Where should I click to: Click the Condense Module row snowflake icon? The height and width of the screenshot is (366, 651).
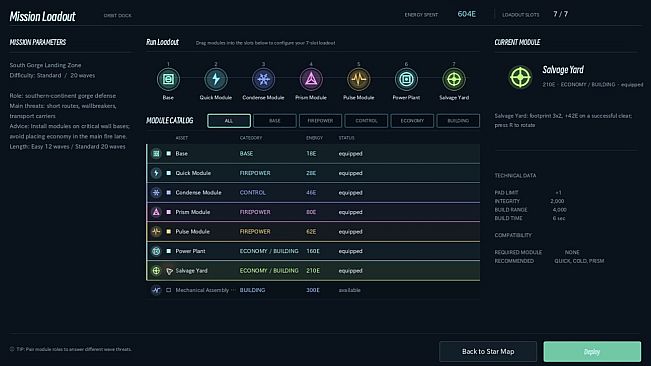click(156, 193)
